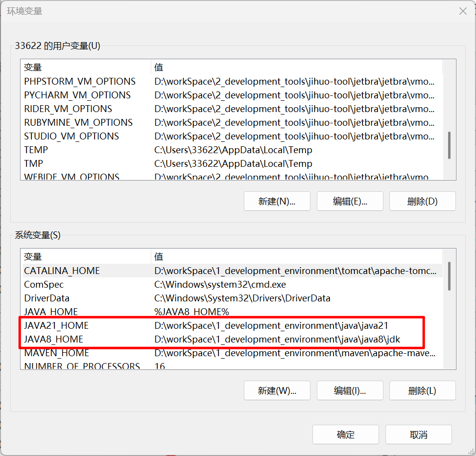Image resolution: width=476 pixels, height=456 pixels.
Task: Select the TEMP user variable row
Action: (36, 150)
